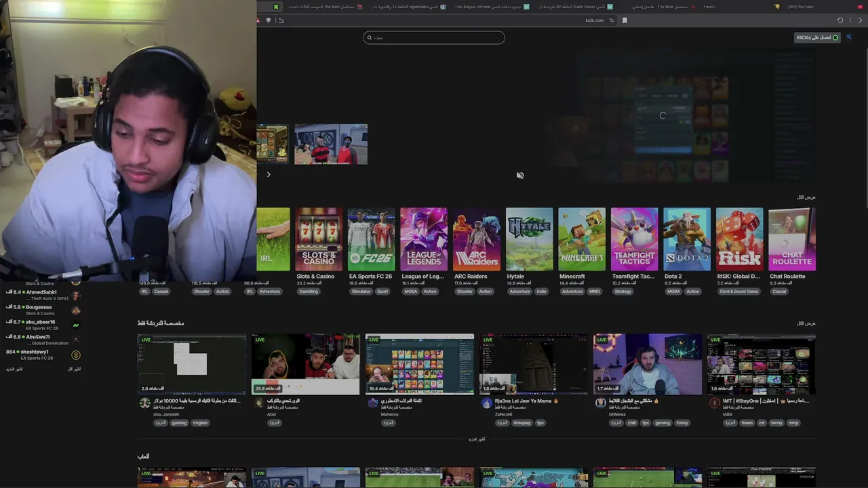This screenshot has height=488, width=868.
Task: Reload the page with the browser refresh icon
Action: click(x=840, y=20)
